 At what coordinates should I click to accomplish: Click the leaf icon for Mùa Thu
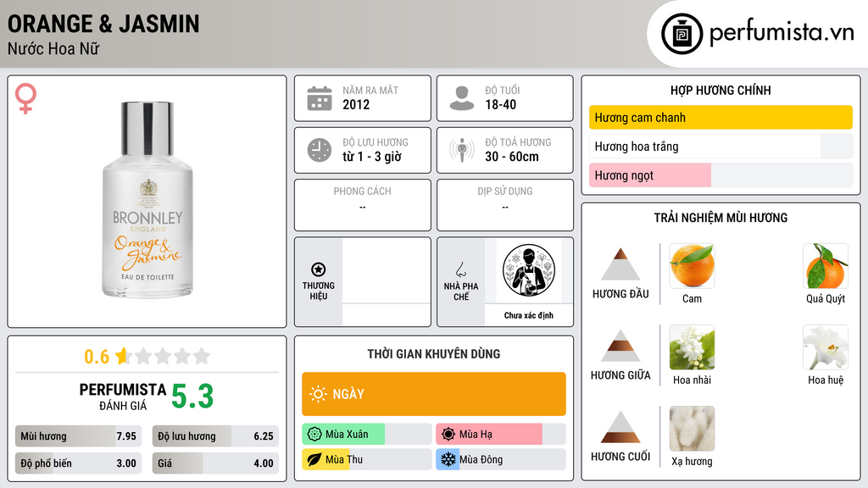click(x=314, y=459)
